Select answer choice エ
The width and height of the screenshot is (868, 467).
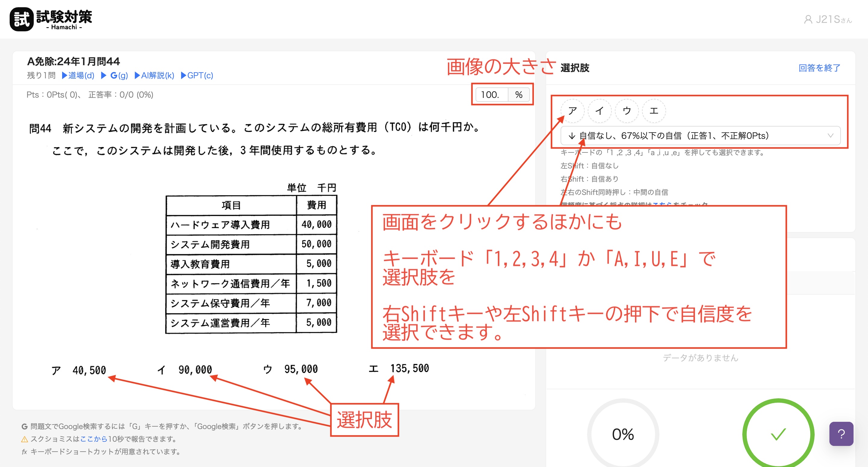(x=654, y=111)
